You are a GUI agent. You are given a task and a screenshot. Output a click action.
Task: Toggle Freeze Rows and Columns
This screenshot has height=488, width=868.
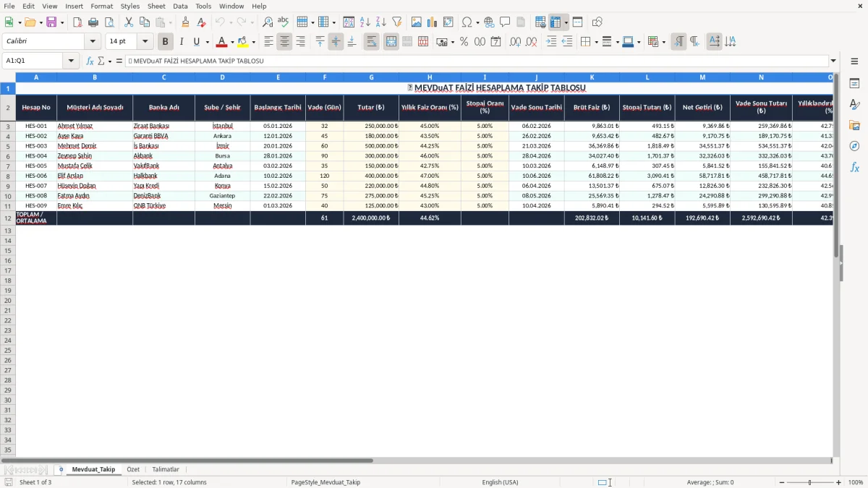tap(556, 22)
